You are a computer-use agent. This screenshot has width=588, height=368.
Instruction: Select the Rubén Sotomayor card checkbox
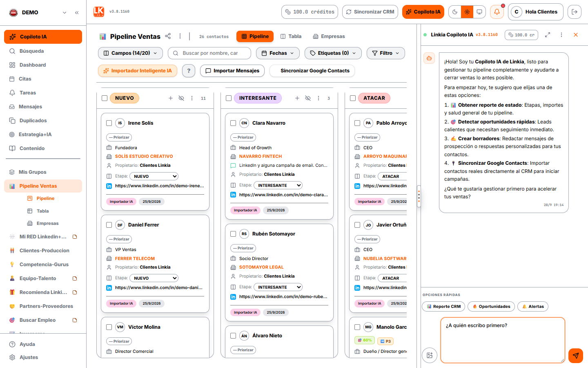[x=233, y=234]
